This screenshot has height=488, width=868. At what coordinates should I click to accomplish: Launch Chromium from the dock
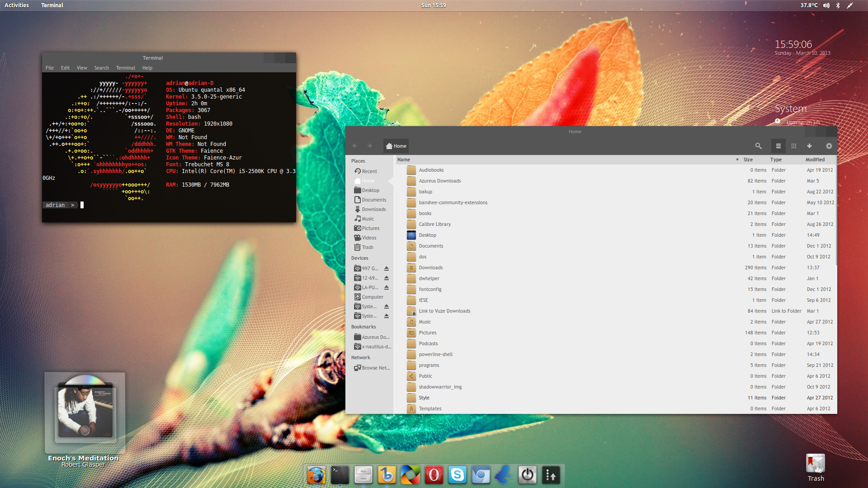pyautogui.click(x=481, y=475)
